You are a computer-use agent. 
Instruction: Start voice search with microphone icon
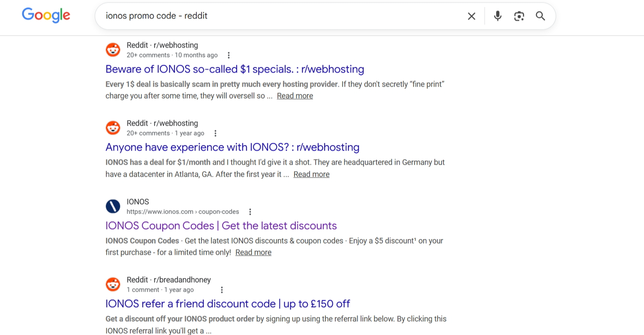[x=497, y=16]
